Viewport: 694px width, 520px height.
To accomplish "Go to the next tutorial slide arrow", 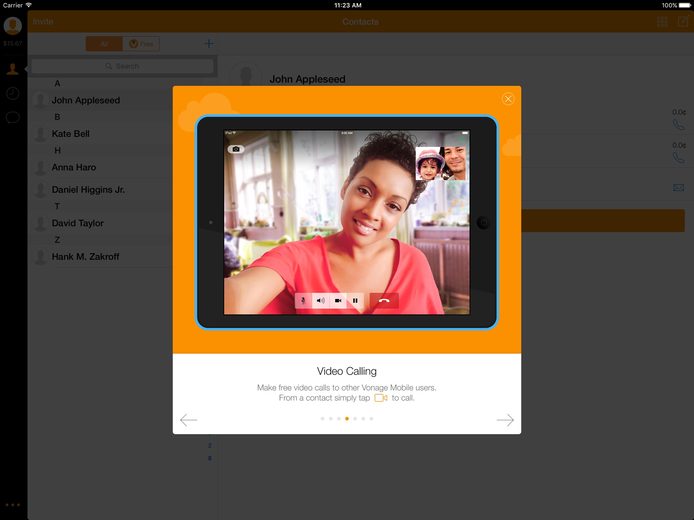I will coord(505,420).
